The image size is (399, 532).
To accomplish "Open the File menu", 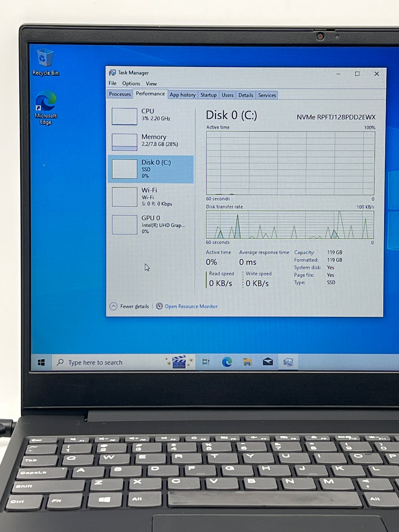I will (113, 83).
